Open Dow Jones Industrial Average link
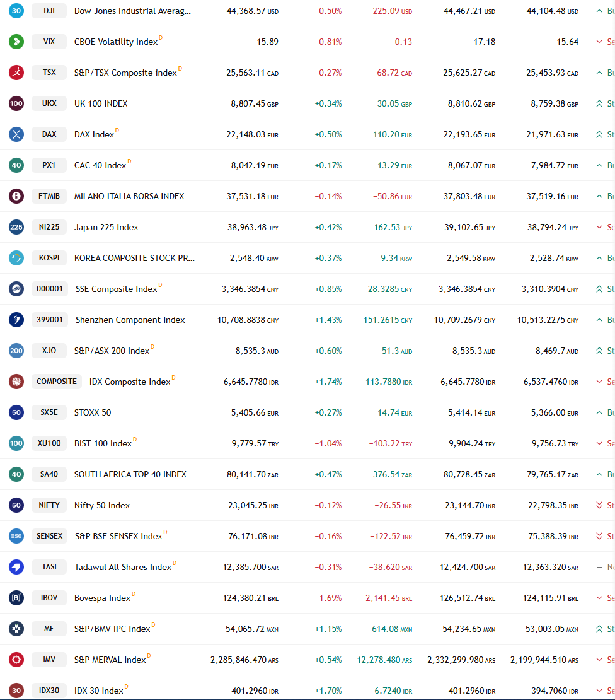 [x=132, y=11]
